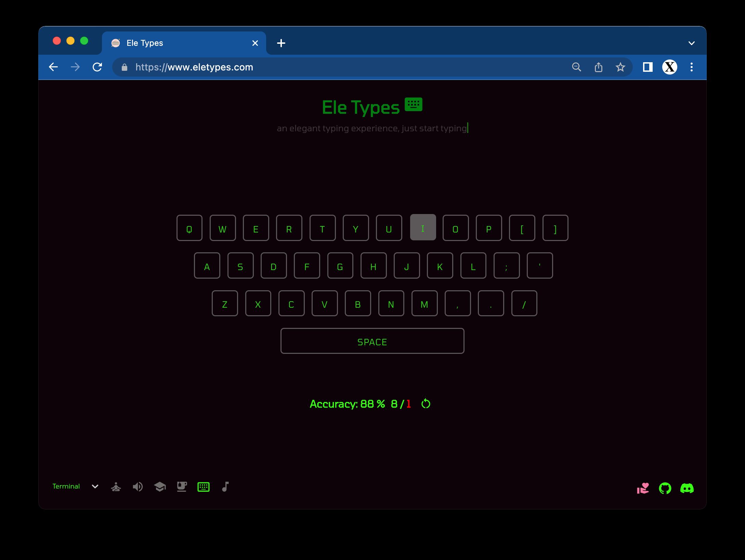Screen dimensions: 745x560
Task: Click the pink support heart-hand icon
Action: (x=643, y=488)
